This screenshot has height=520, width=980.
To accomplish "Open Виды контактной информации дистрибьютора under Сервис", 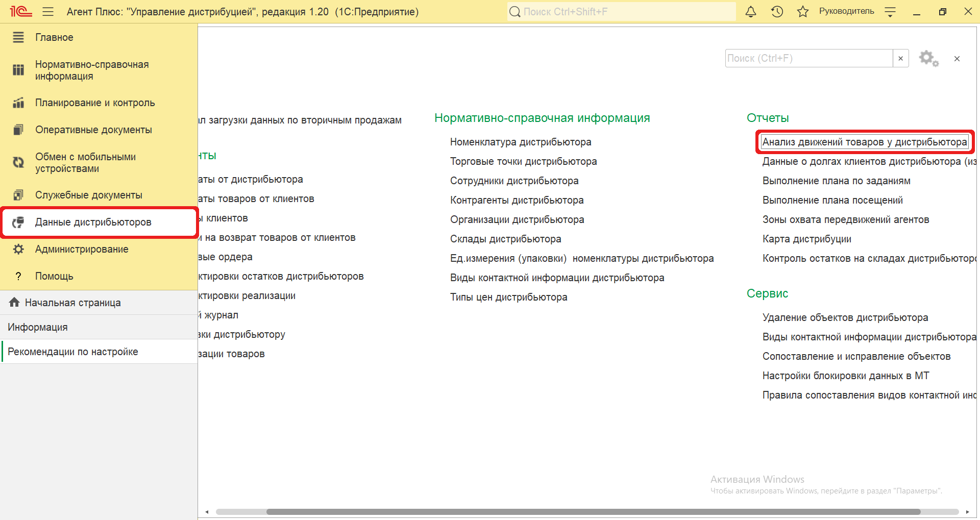I will coord(869,337).
